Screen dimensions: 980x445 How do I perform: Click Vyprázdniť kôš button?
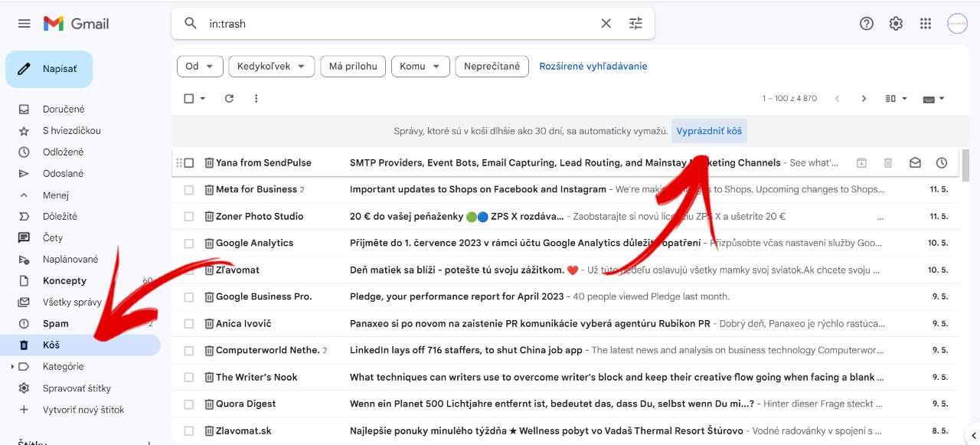pyautogui.click(x=709, y=131)
